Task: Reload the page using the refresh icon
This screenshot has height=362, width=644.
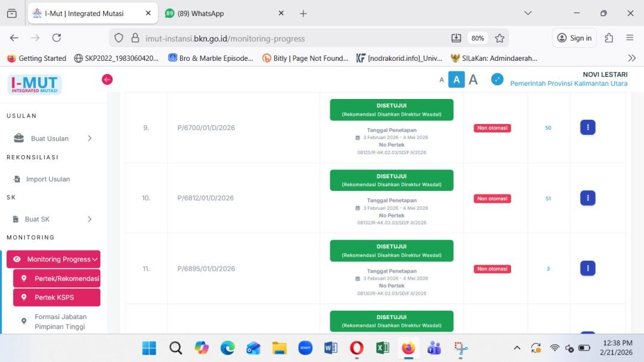Action: (x=57, y=38)
